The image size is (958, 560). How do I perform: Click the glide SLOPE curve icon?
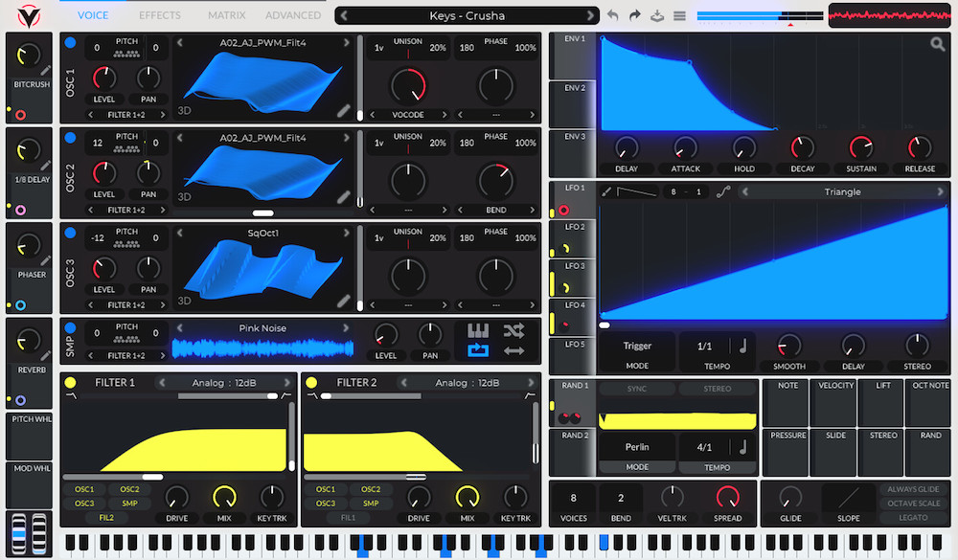pyautogui.click(x=849, y=498)
